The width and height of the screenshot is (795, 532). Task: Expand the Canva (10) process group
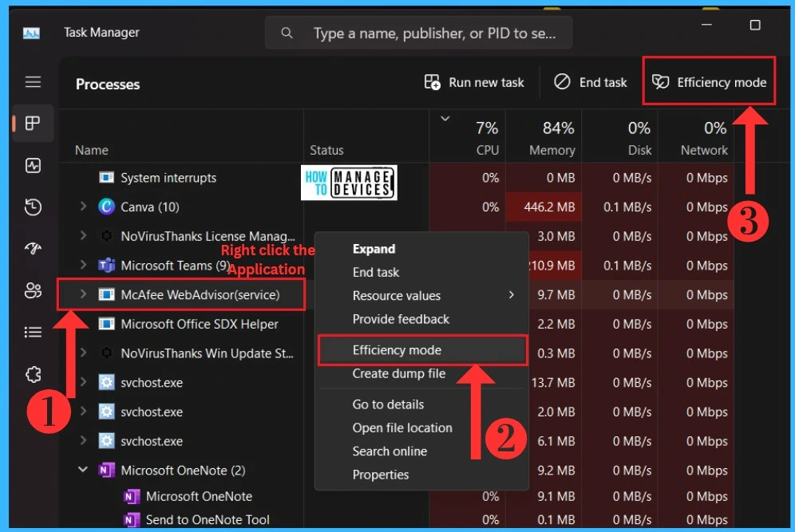83,207
